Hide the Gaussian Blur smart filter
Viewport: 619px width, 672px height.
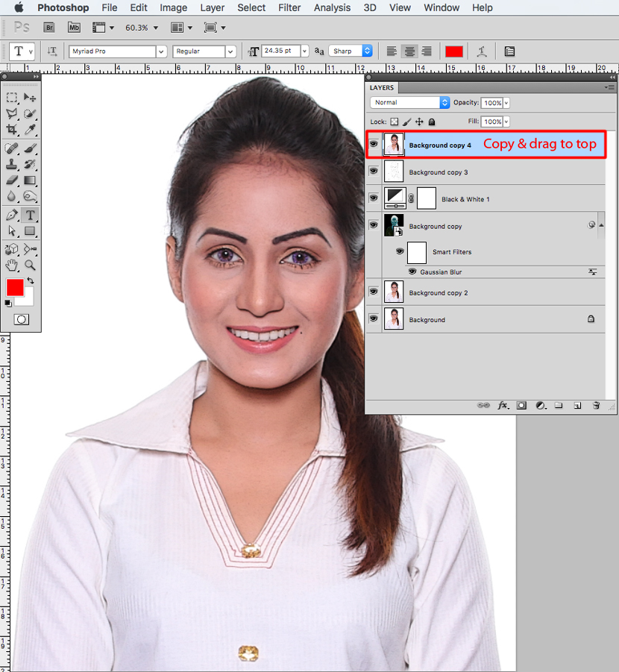pyautogui.click(x=412, y=272)
